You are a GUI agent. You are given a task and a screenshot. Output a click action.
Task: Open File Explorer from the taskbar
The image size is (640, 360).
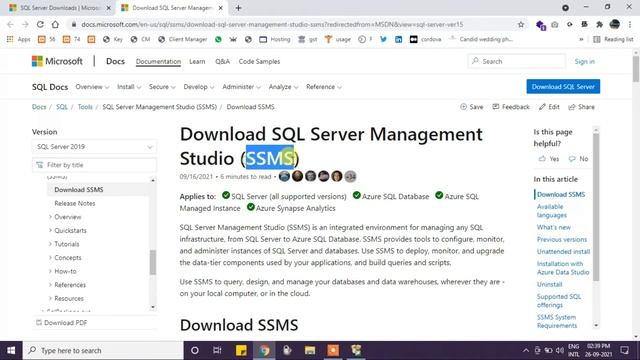click(x=310, y=350)
